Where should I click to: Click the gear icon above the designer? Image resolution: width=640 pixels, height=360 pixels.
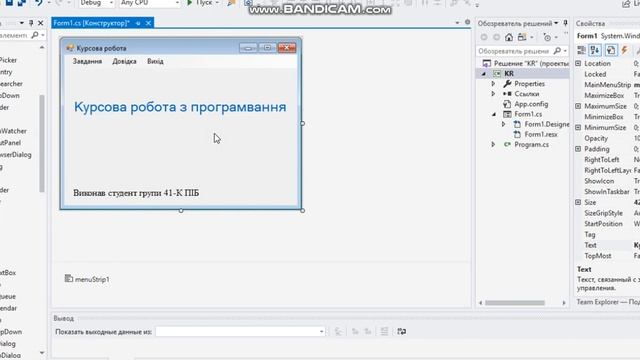click(x=467, y=22)
